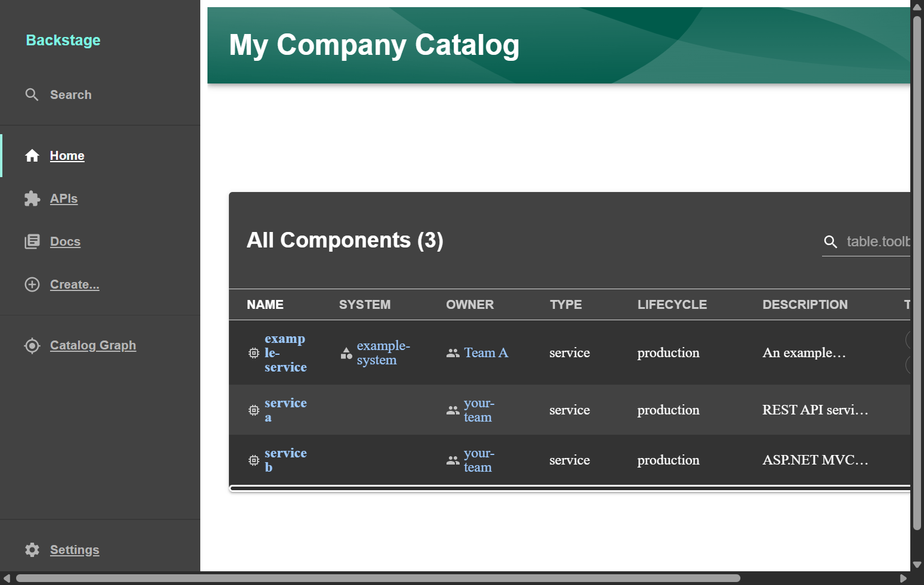
Task: Click the Docs library icon
Action: click(x=32, y=242)
